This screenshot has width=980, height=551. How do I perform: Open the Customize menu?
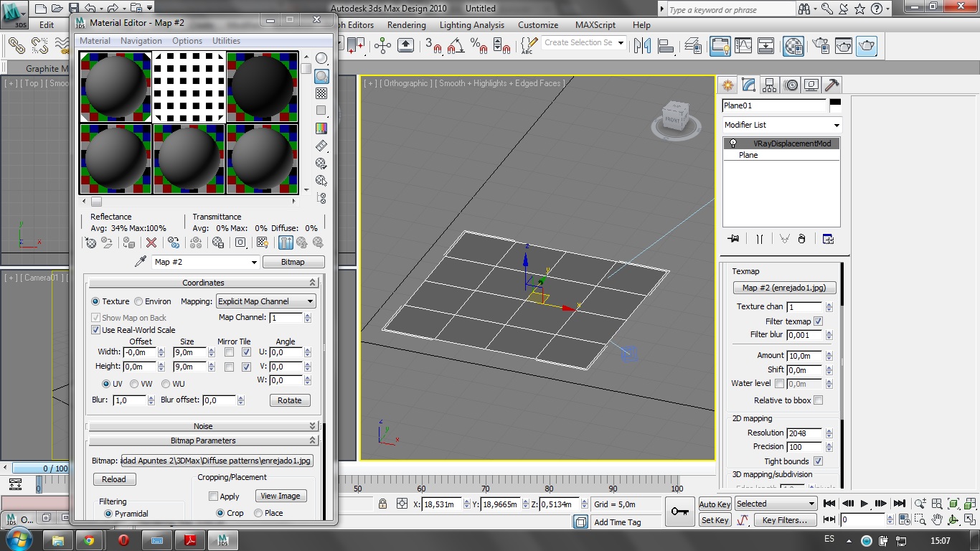pyautogui.click(x=538, y=25)
